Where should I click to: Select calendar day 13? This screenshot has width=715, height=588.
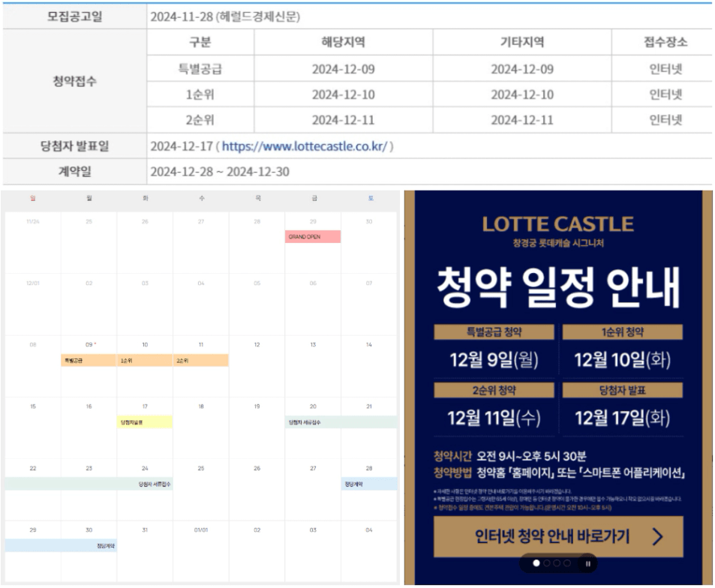click(313, 345)
